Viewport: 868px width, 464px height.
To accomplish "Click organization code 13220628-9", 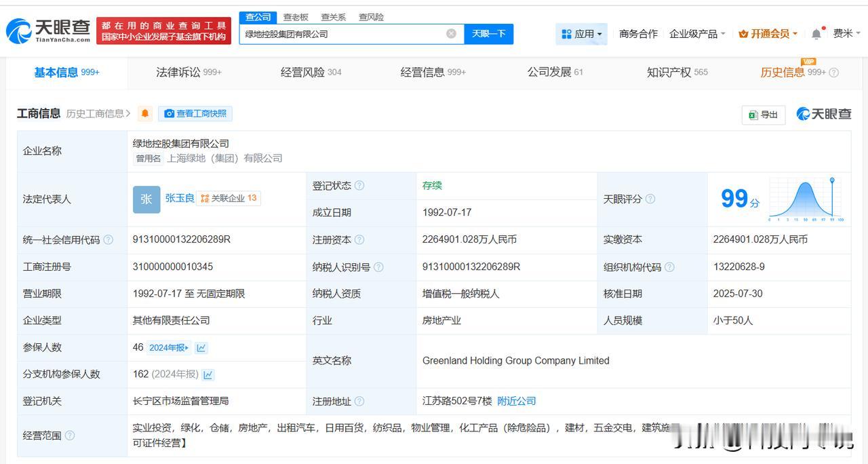I will click(738, 267).
